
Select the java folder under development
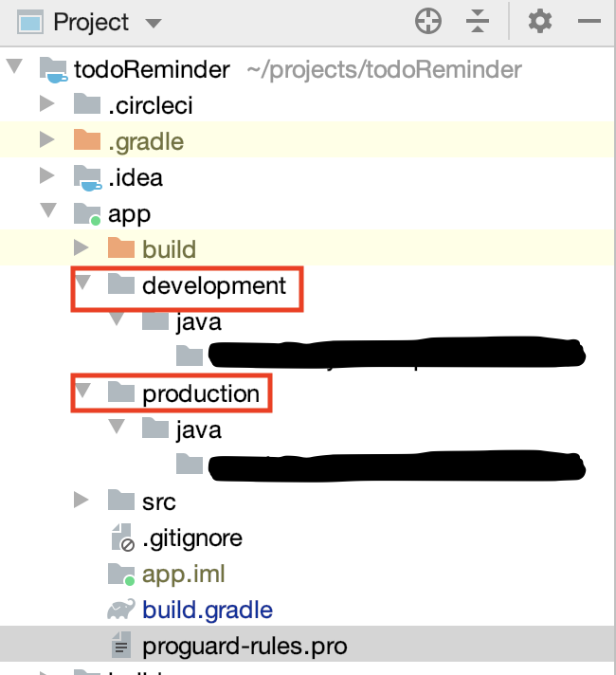198,322
